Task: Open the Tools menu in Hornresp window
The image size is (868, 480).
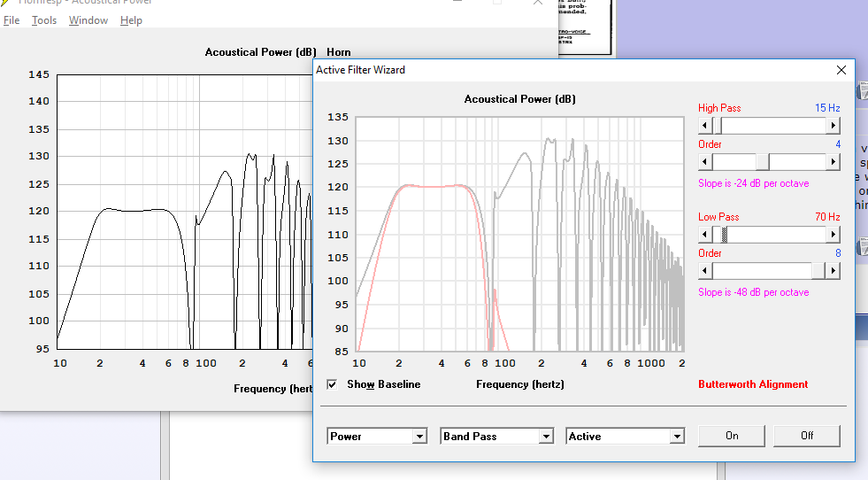Action: 44,20
